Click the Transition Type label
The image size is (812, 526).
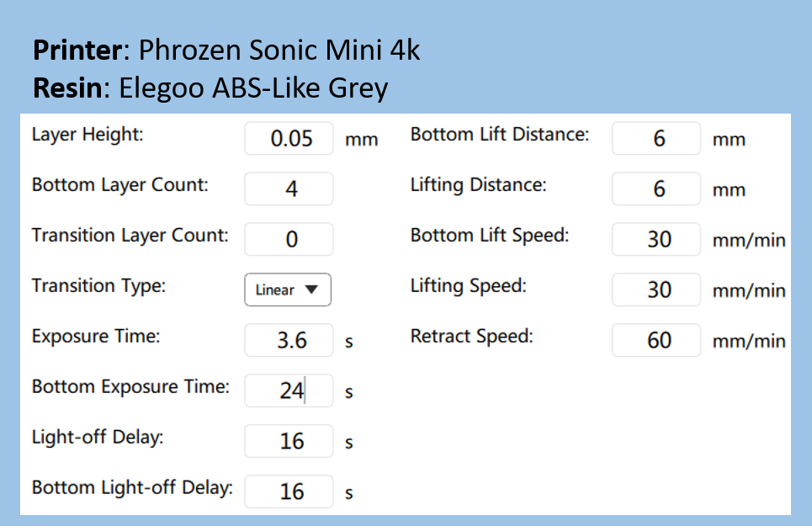(99, 286)
